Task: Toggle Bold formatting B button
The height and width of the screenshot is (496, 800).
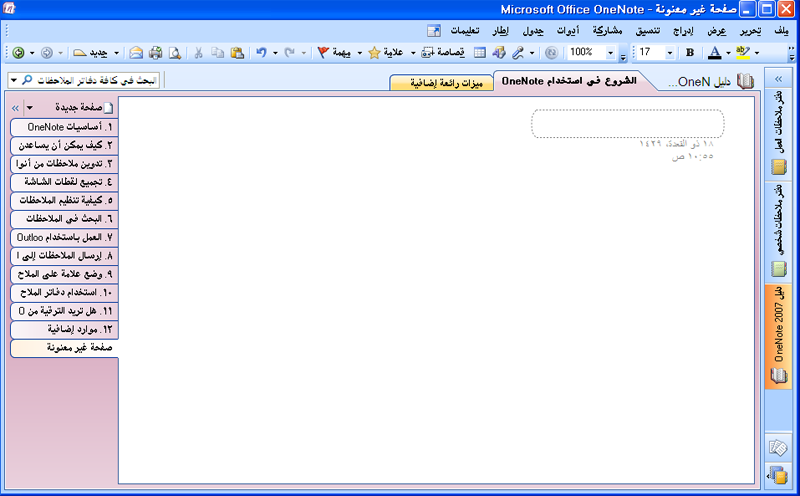Action: point(690,53)
